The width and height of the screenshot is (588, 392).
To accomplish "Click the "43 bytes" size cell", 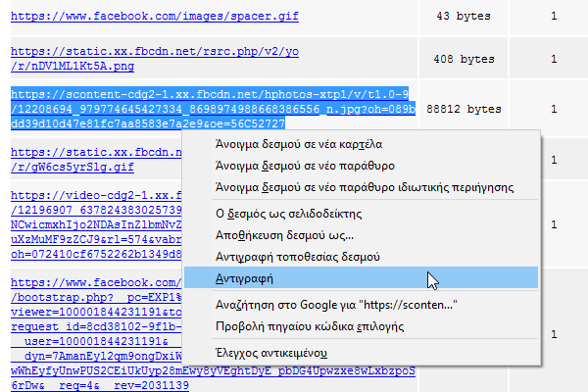I will click(464, 16).
